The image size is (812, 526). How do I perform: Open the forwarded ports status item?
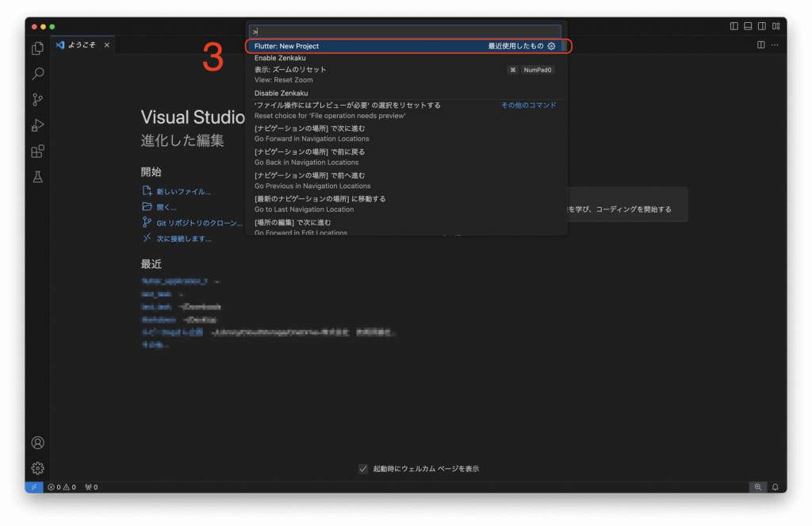[x=92, y=487]
